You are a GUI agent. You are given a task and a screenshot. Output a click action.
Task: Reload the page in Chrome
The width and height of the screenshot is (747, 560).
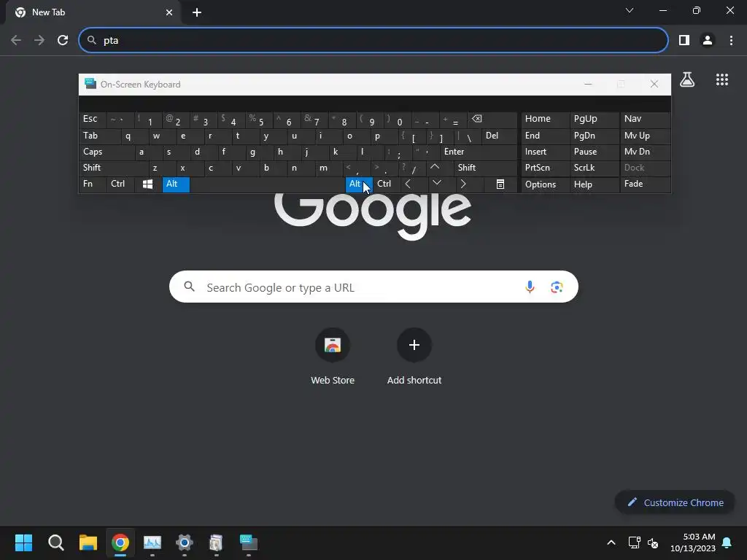point(63,41)
